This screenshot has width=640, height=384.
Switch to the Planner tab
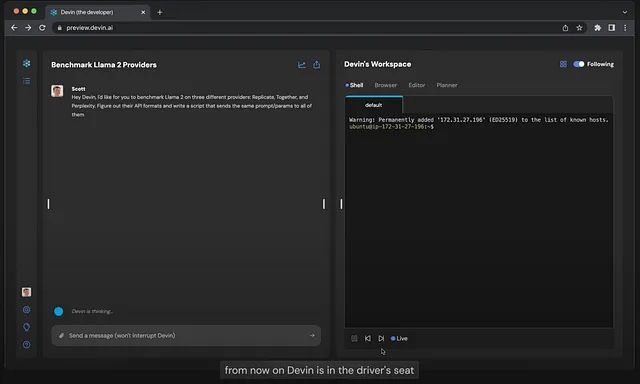(x=447, y=85)
